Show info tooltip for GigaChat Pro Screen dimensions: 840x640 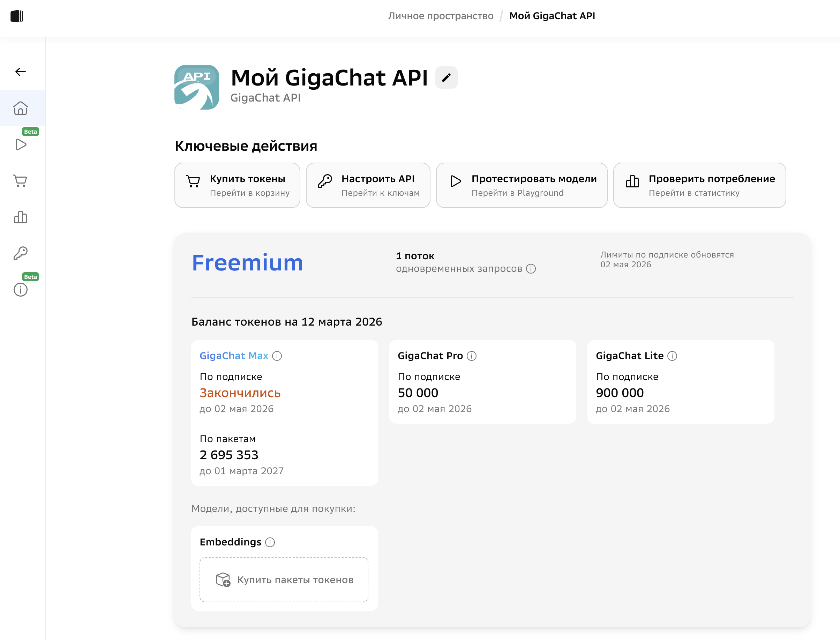click(472, 356)
